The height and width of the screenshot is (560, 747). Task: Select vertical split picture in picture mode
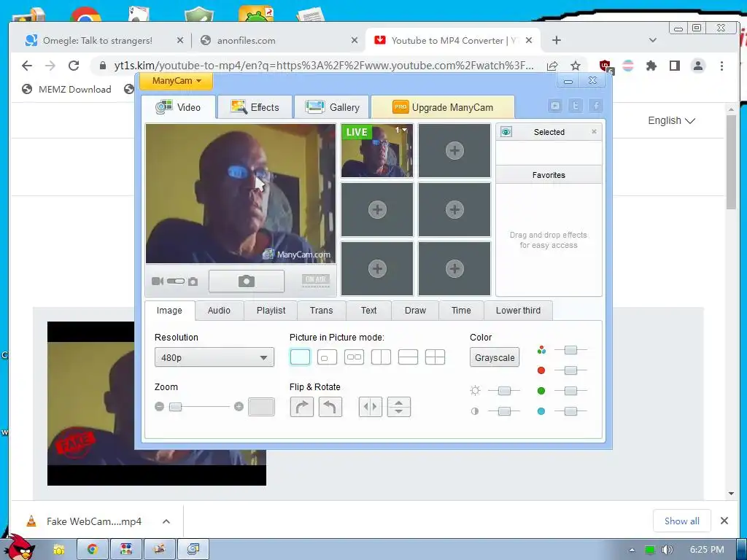(x=381, y=357)
